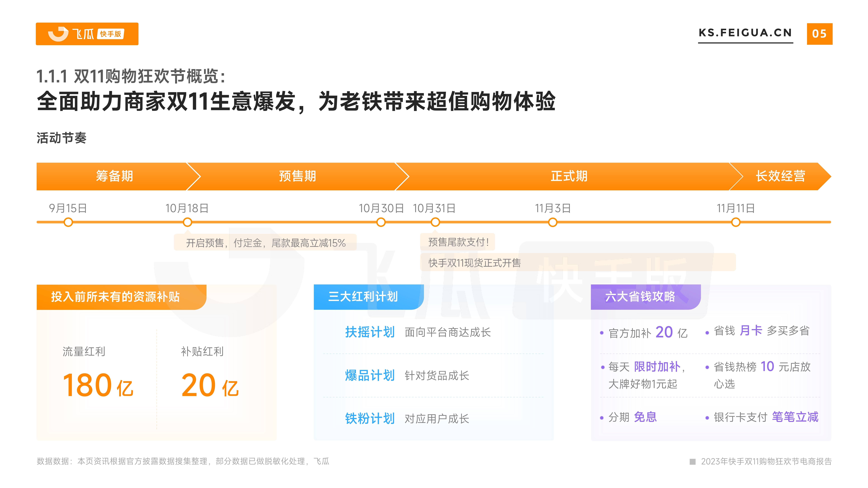Click the 11月3日 timeline marker

tap(553, 222)
